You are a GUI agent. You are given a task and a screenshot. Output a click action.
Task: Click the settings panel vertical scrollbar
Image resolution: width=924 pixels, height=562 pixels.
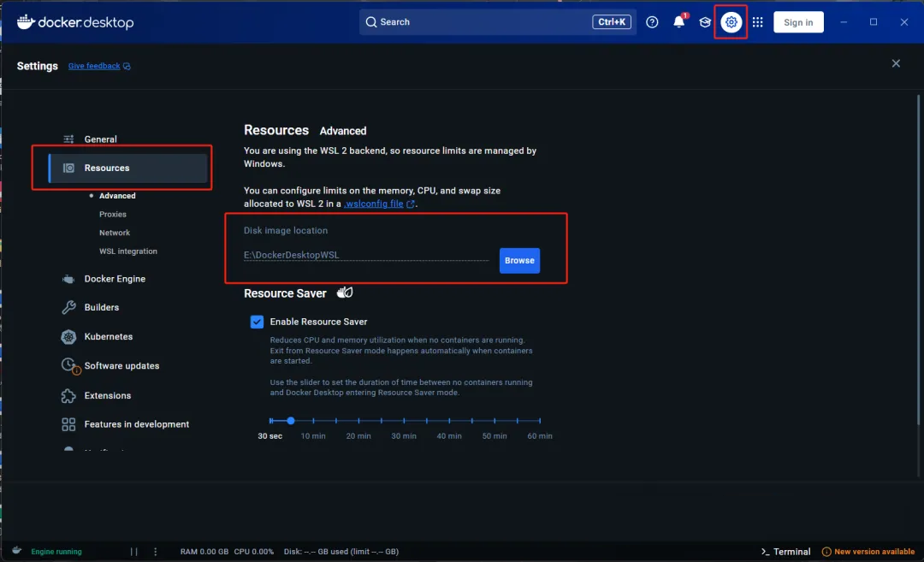point(918,259)
